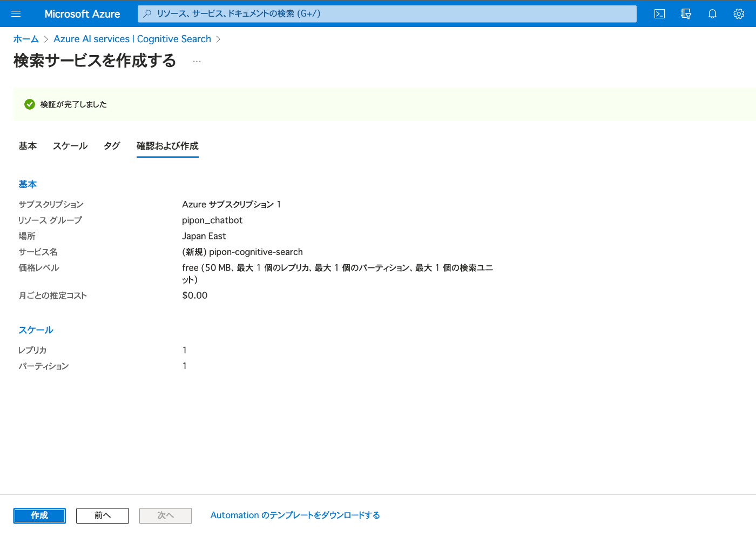Select the free pricing tier description
This screenshot has height=537, width=756.
click(337, 273)
